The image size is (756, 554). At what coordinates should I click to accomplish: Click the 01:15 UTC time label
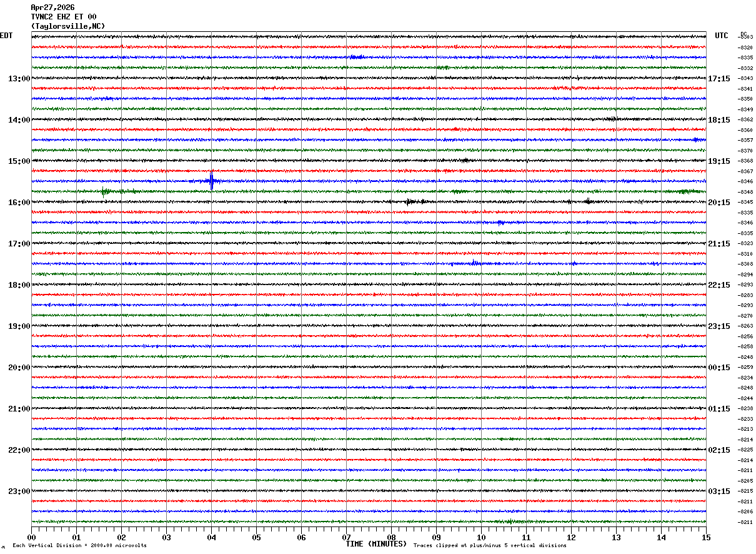[719, 409]
